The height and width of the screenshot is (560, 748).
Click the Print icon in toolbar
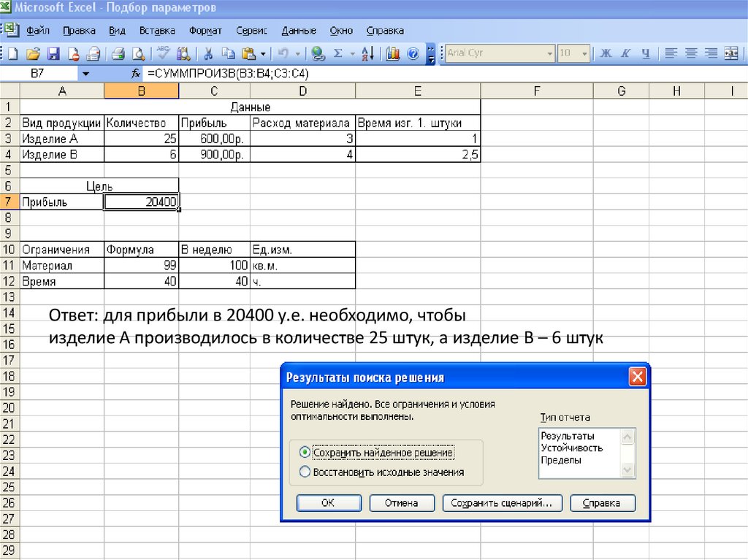[x=118, y=53]
